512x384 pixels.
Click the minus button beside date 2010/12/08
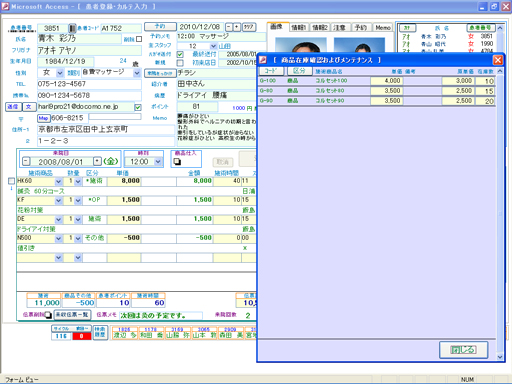[229, 27]
